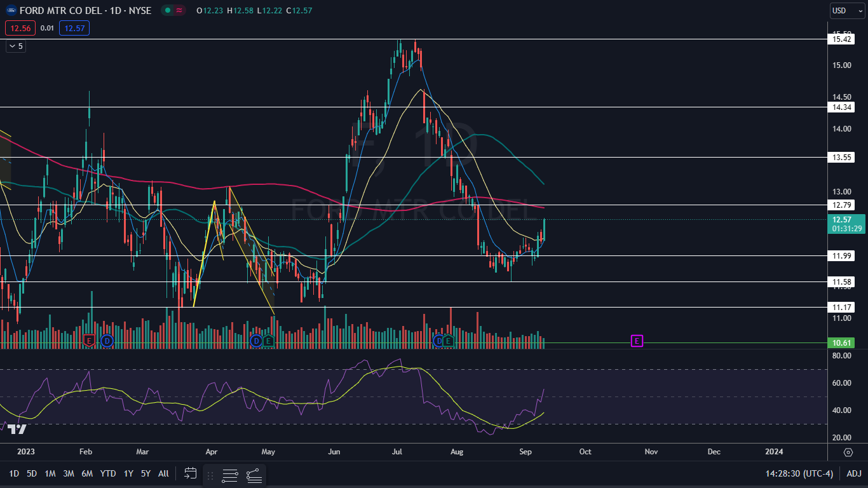Open the timezone menu showing 14:28:30 (UTC-4)
868x488 pixels.
point(799,473)
